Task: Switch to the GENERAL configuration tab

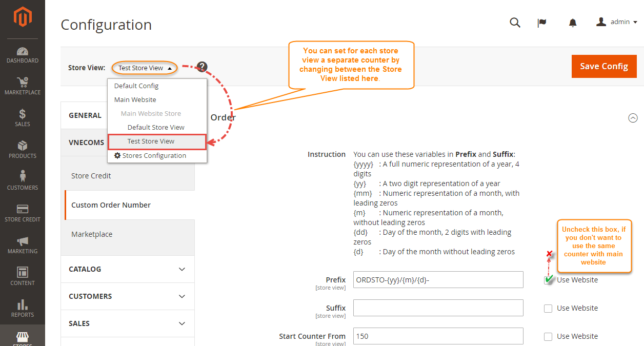Action: click(x=86, y=115)
